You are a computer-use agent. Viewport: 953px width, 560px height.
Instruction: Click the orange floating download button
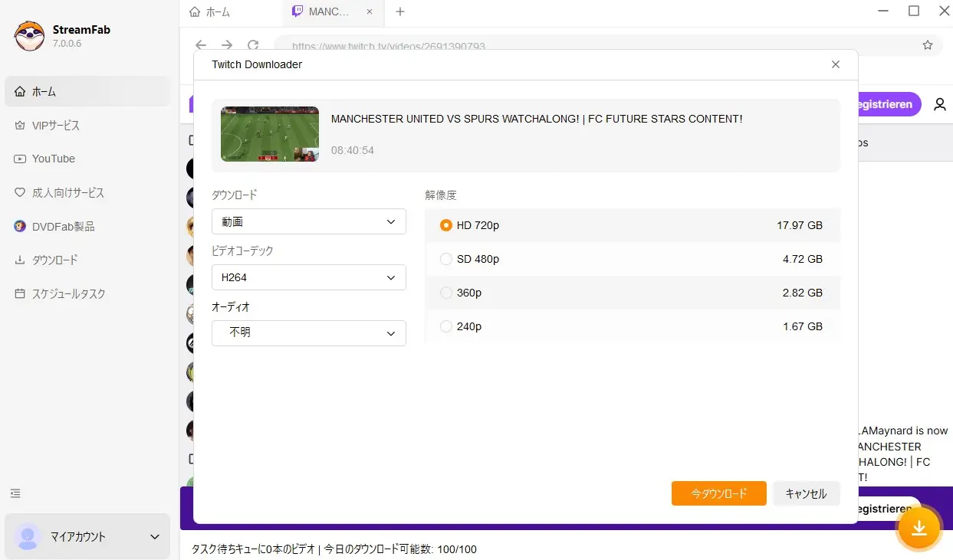919,529
